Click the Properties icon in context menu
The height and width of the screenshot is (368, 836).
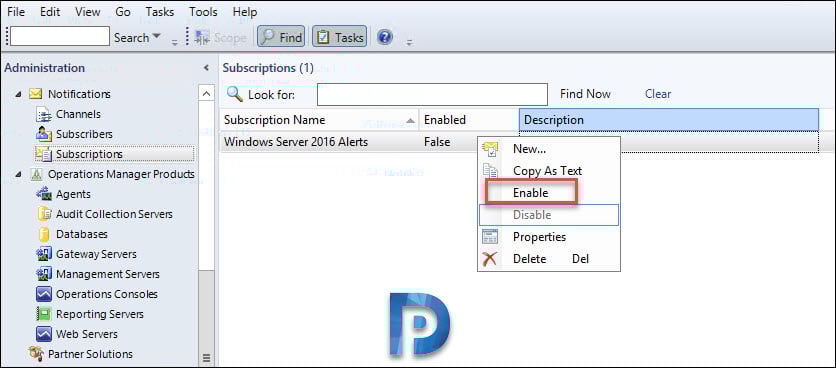(x=489, y=236)
